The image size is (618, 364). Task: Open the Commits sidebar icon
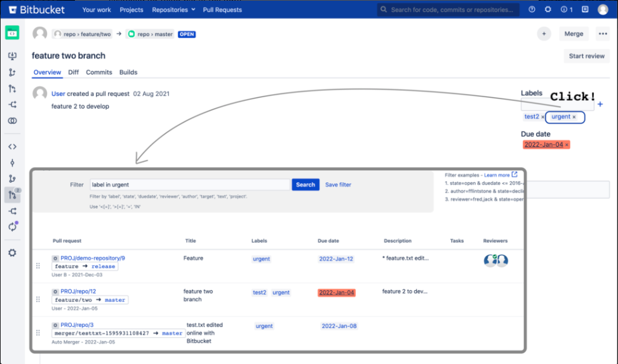pyautogui.click(x=12, y=163)
